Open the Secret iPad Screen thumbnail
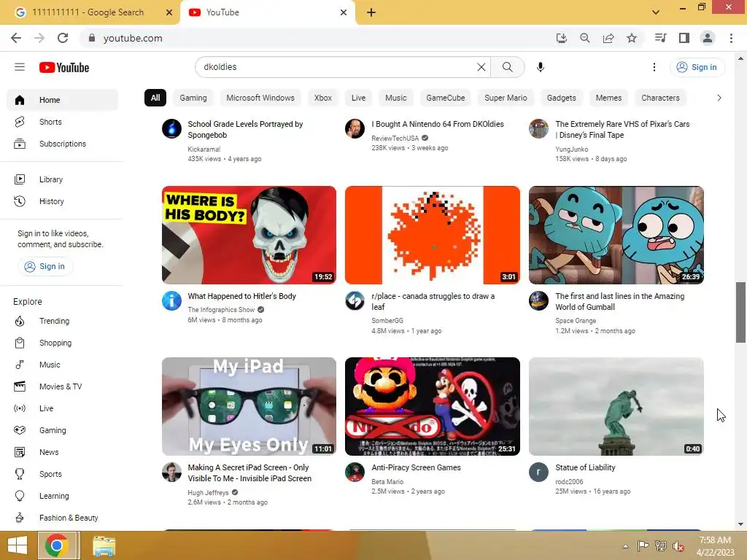Image resolution: width=747 pixels, height=560 pixels. 249,406
